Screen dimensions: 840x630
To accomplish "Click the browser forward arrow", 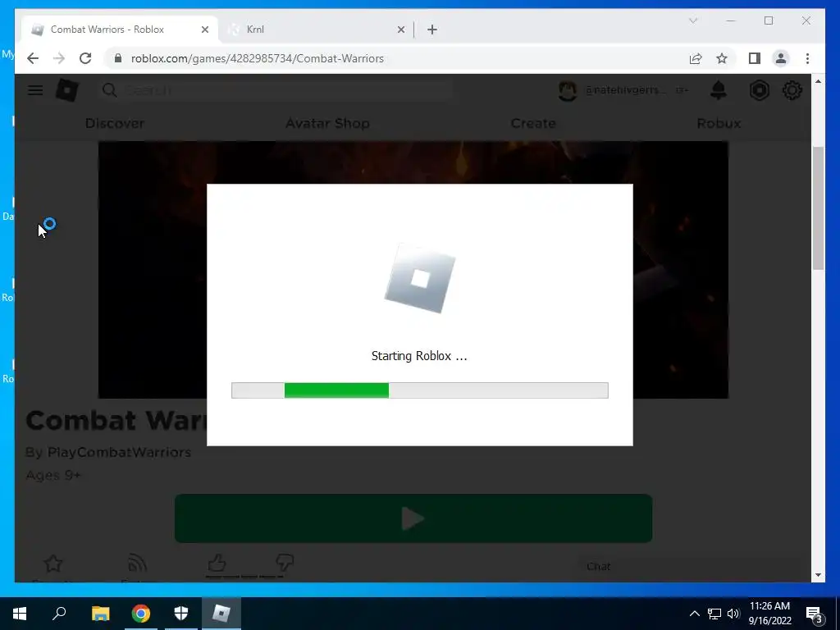I will pyautogui.click(x=59, y=58).
